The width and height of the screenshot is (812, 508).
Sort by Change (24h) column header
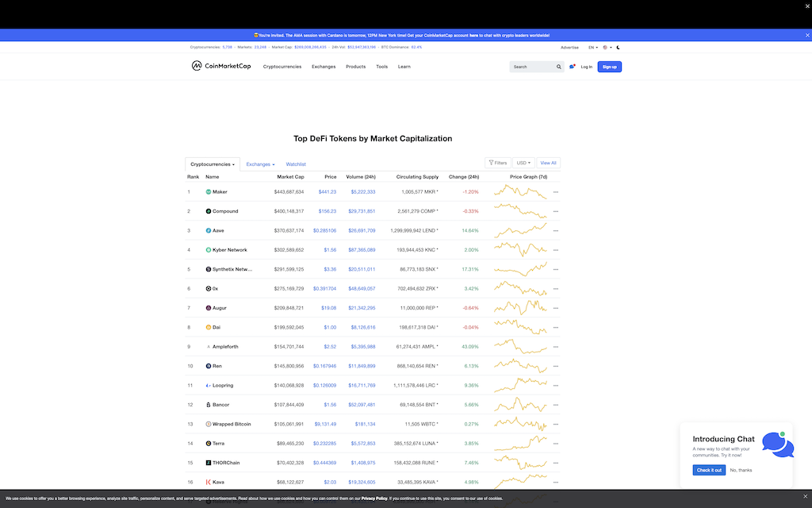pos(463,177)
